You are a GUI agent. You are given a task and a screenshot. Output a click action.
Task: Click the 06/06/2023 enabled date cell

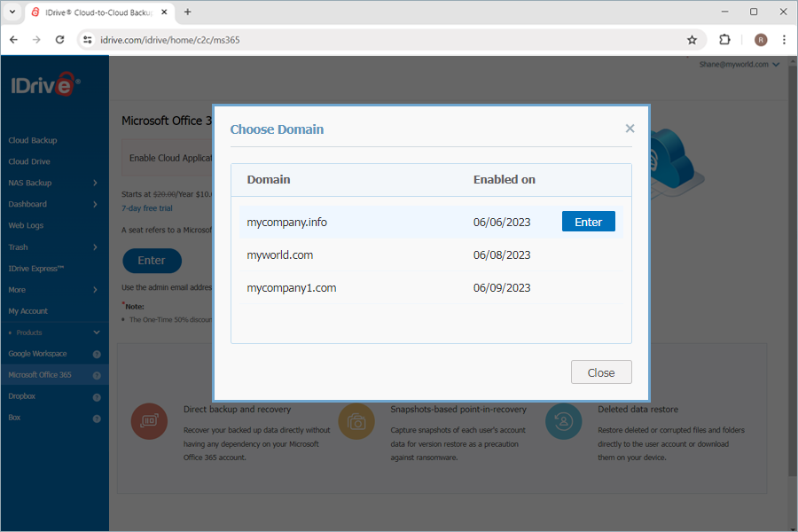[x=501, y=222]
